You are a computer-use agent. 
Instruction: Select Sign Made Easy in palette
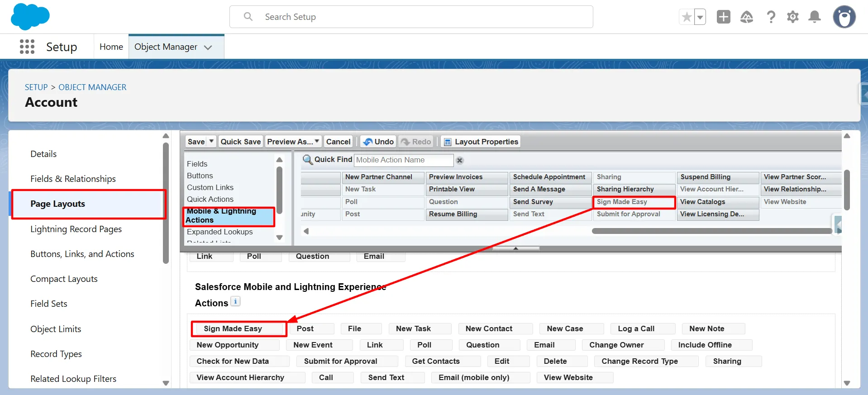point(634,202)
